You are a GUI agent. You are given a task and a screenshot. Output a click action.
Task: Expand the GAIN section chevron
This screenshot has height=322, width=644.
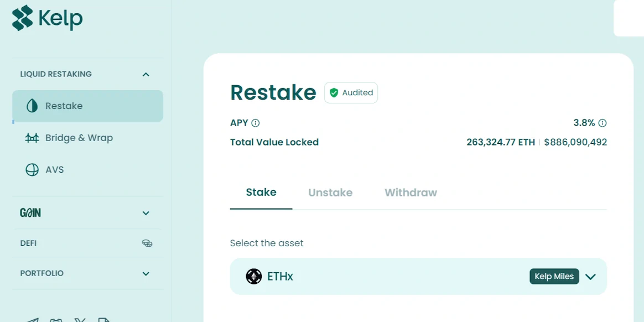(146, 213)
